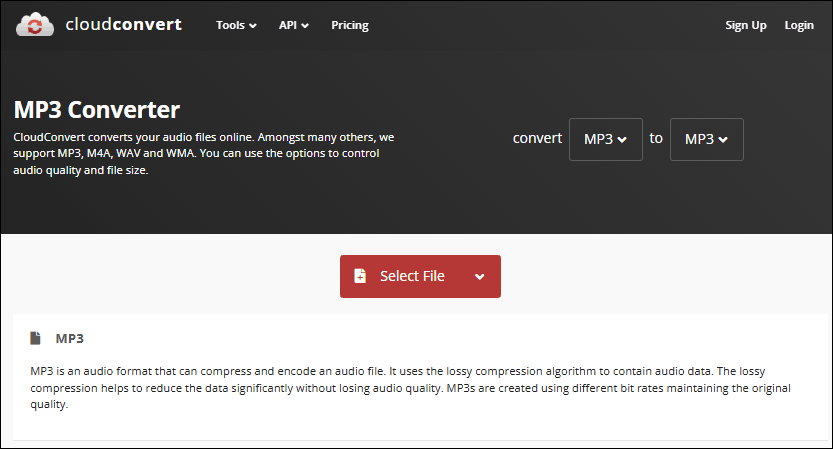Click the cloudconvert wordmark text
Image resolution: width=833 pixels, height=449 pixels.
click(122, 24)
